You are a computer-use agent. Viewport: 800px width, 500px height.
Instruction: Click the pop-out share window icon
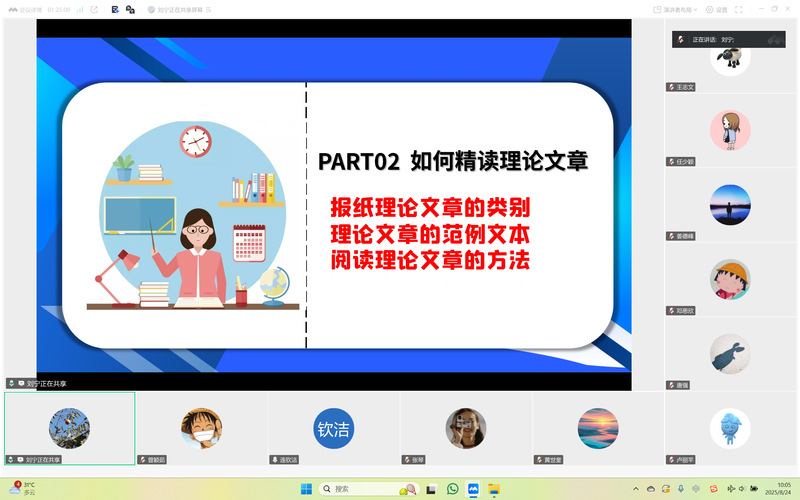94,9
